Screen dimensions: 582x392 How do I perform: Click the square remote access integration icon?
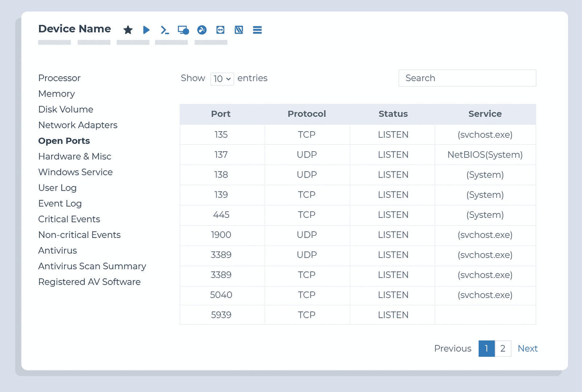point(239,30)
